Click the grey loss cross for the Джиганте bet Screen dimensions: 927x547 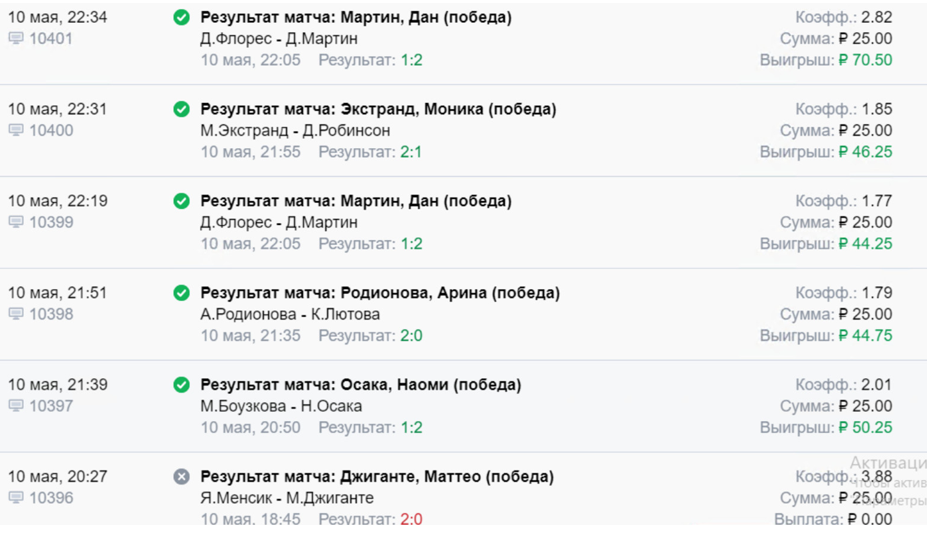pyautogui.click(x=181, y=477)
